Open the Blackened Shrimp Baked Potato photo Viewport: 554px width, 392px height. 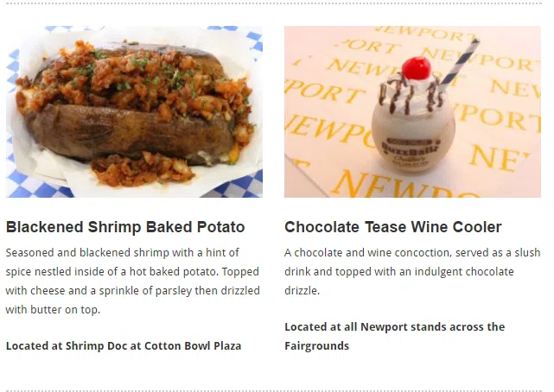pos(134,111)
